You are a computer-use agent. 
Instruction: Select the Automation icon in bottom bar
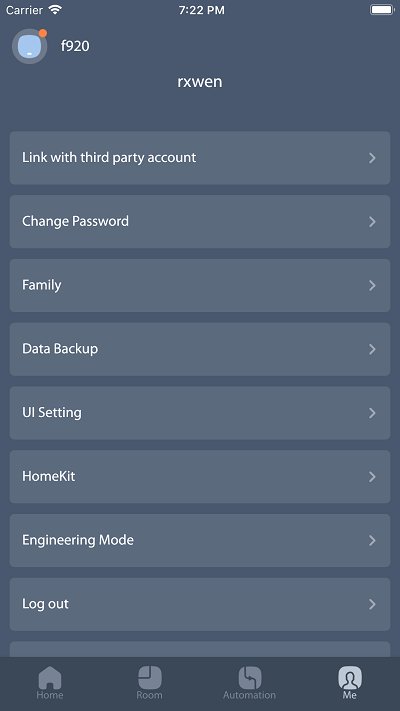pyautogui.click(x=250, y=677)
